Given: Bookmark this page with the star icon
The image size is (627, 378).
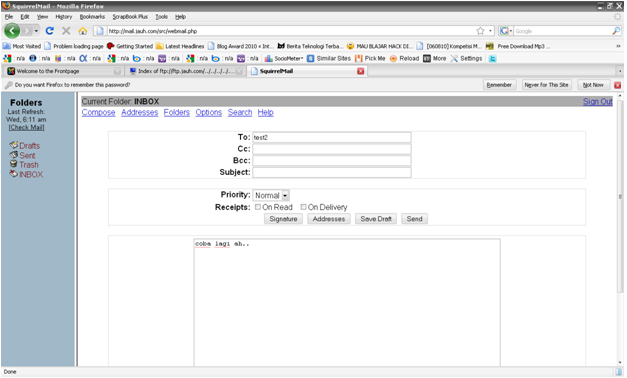Looking at the screenshot, I should (x=480, y=31).
